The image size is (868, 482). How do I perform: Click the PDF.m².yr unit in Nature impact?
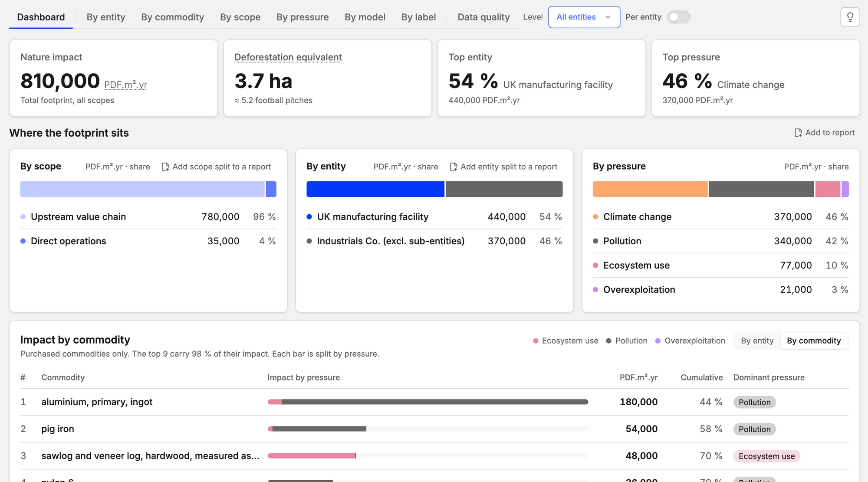(125, 85)
